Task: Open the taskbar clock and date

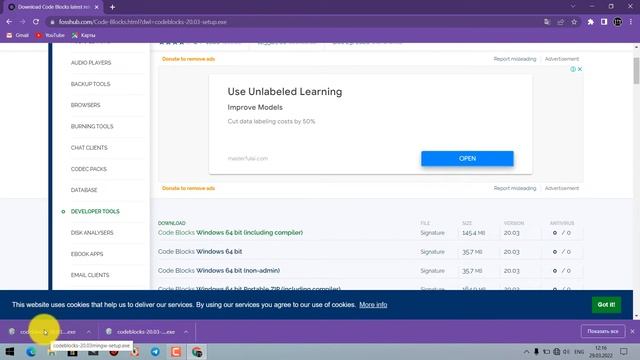Action: coord(600,352)
